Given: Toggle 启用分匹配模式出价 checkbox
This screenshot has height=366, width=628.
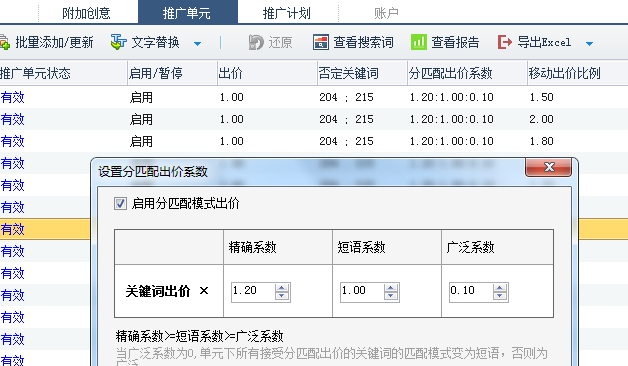Looking at the screenshot, I should pyautogui.click(x=120, y=203).
